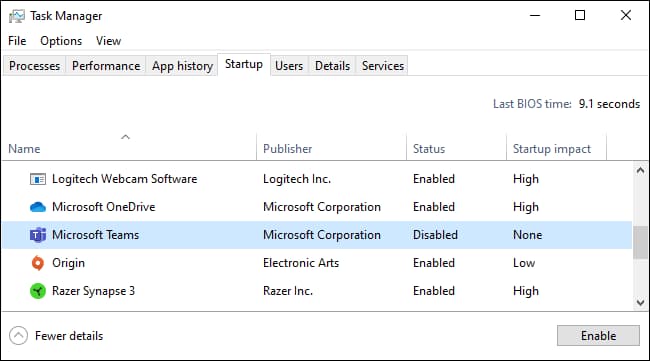Select the Microsoft Teams row name
The height and width of the screenshot is (361, 650).
tap(95, 235)
